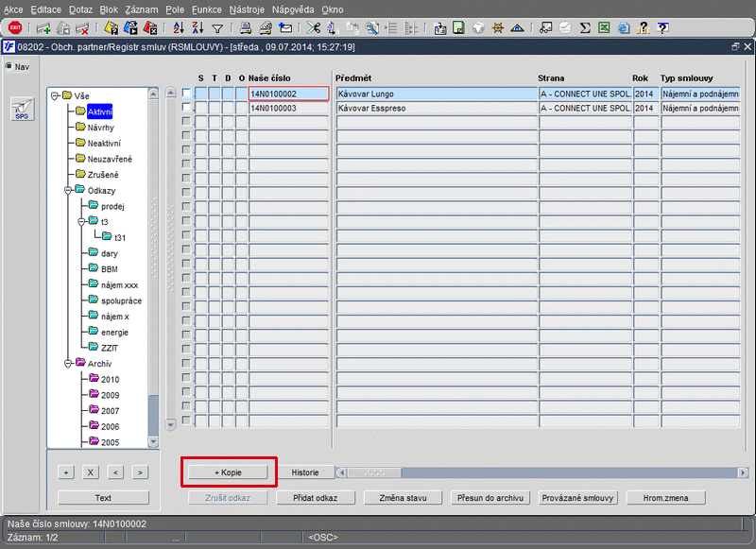Click the horizontal scrollbar thumb of the table
This screenshot has width=756, height=549.
click(374, 472)
